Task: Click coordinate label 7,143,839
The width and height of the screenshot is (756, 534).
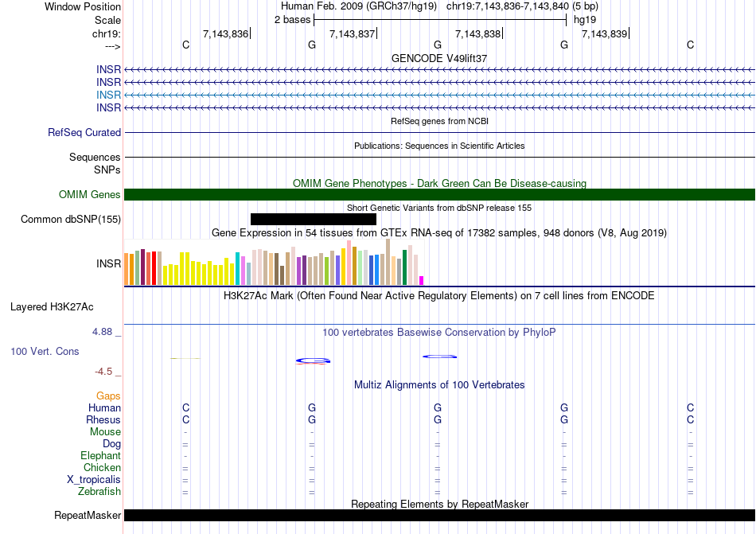Action: pyautogui.click(x=605, y=33)
